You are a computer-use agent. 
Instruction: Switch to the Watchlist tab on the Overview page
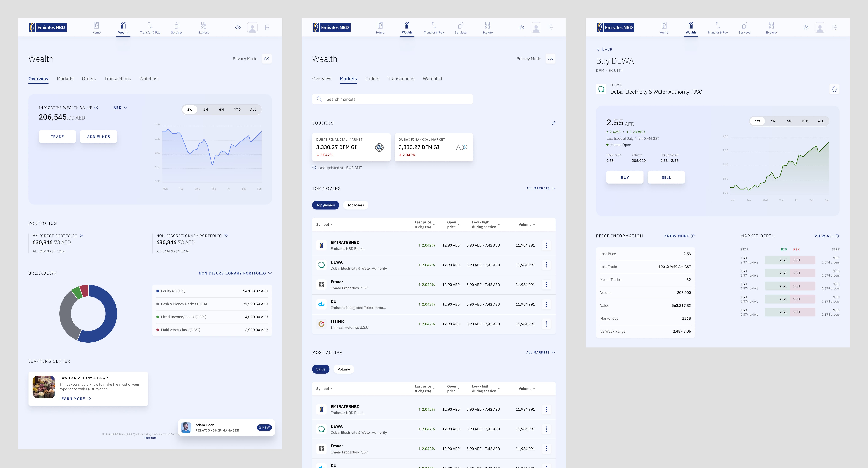[x=149, y=79]
